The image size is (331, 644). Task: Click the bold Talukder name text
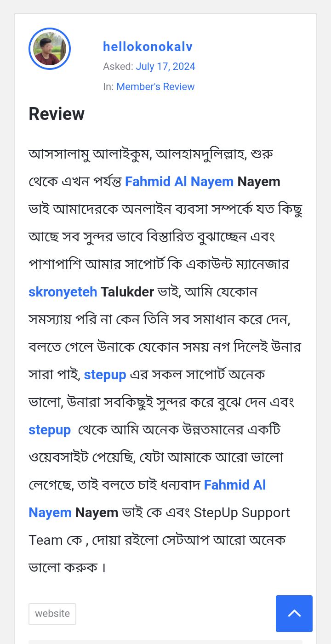127,292
